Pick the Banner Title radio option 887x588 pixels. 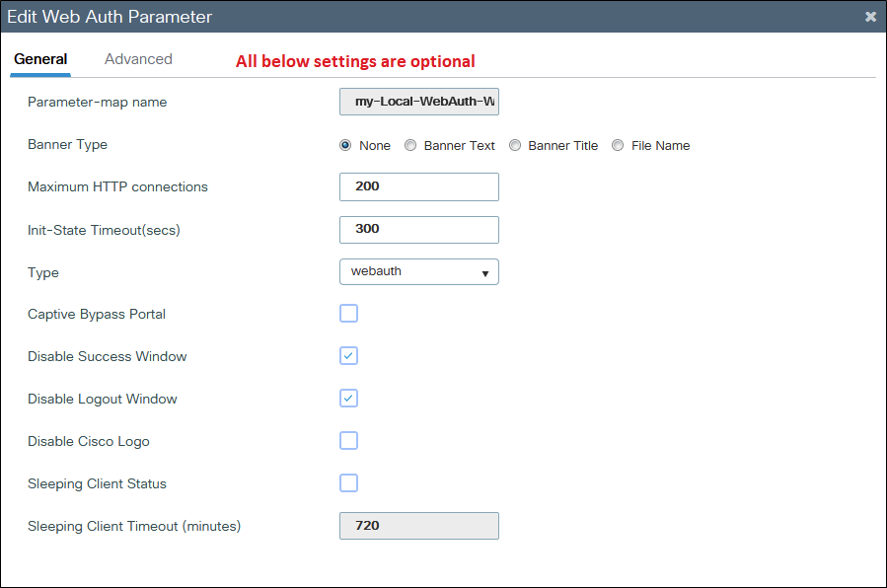(x=515, y=145)
